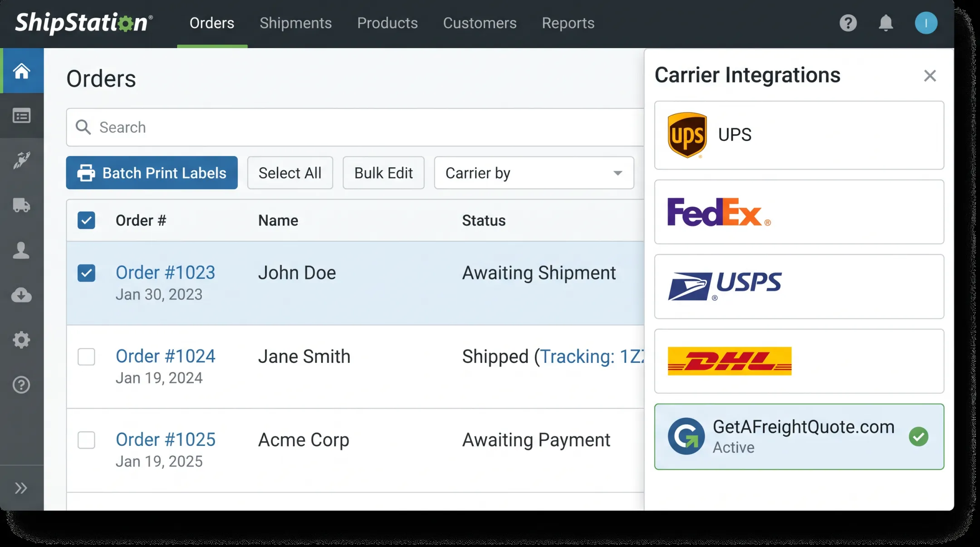
Task: Click the Status column header
Action: point(484,220)
